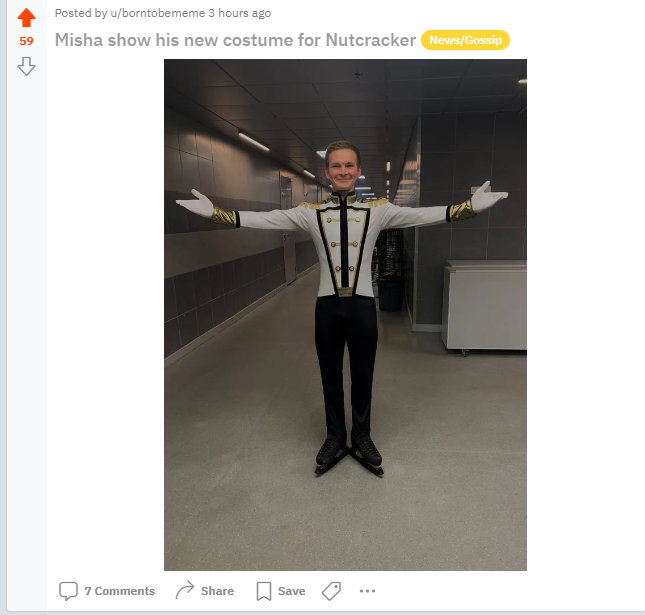Open the post title about Misha's Nutcracker costume
This screenshot has height=615, width=645.
pos(235,40)
